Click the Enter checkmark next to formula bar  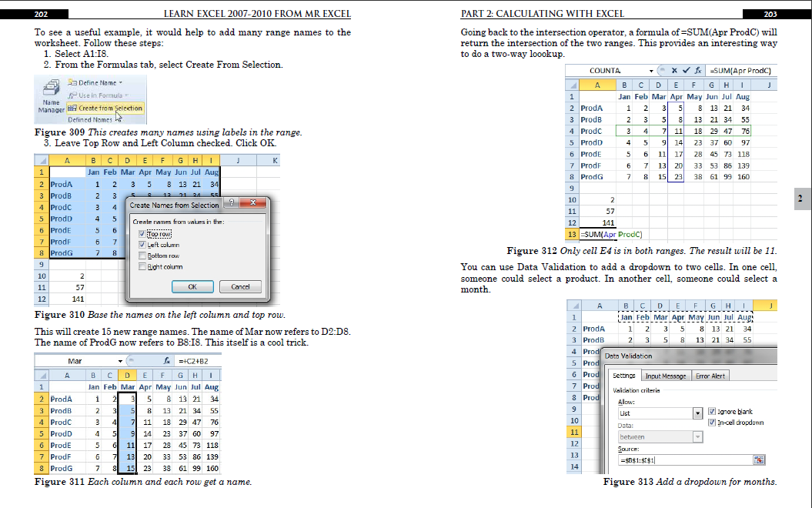[x=685, y=70]
